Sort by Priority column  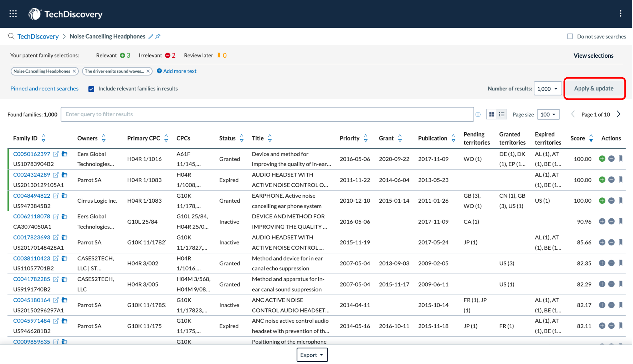[366, 138]
